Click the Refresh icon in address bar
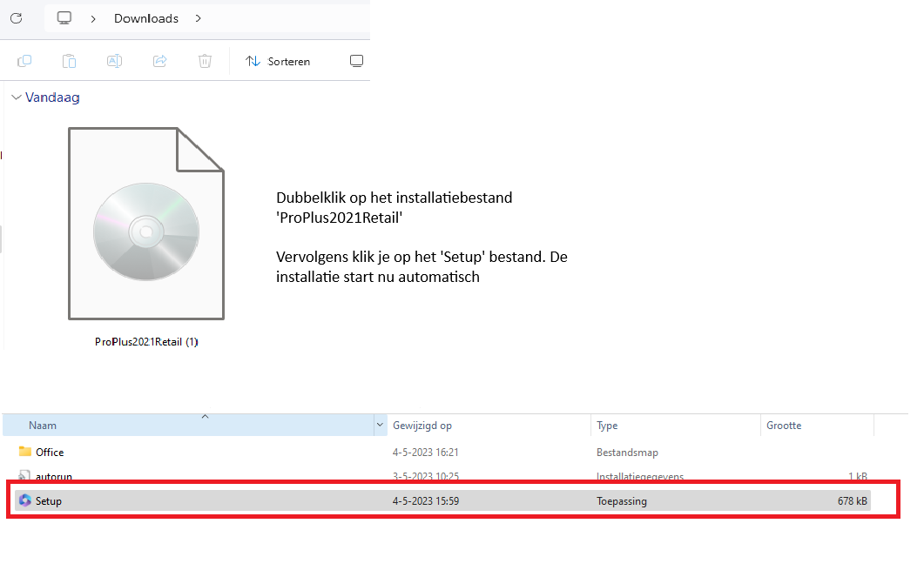924x577 pixels. (16, 18)
